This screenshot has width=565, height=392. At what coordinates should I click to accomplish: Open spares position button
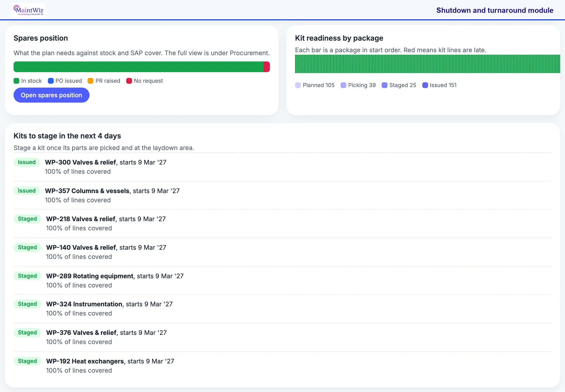pyautogui.click(x=51, y=95)
